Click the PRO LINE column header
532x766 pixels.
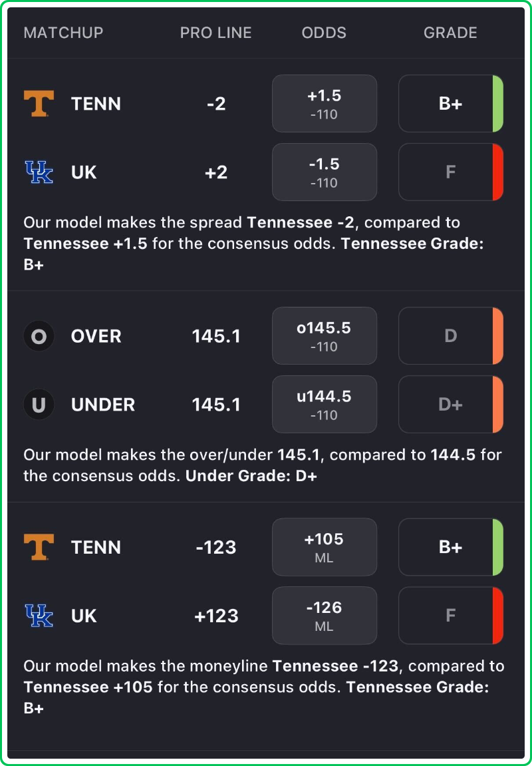pyautogui.click(x=216, y=33)
